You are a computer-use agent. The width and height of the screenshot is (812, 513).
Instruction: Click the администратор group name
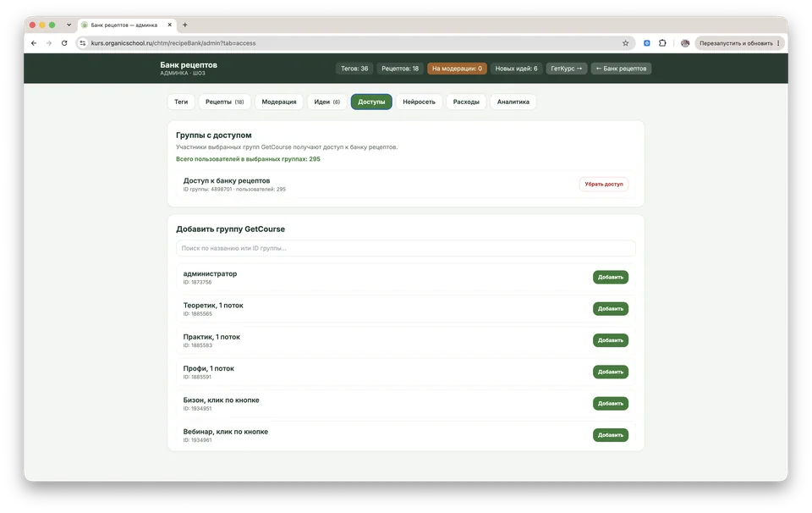point(210,273)
